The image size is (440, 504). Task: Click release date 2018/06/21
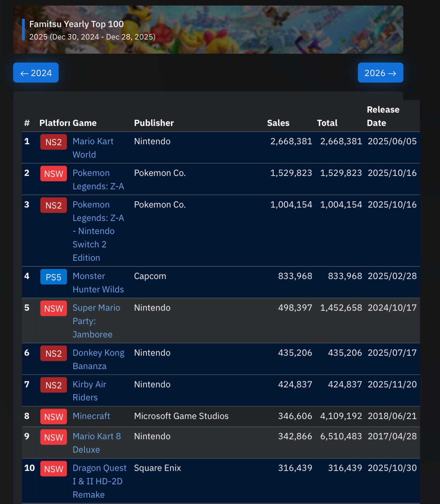[392, 416]
